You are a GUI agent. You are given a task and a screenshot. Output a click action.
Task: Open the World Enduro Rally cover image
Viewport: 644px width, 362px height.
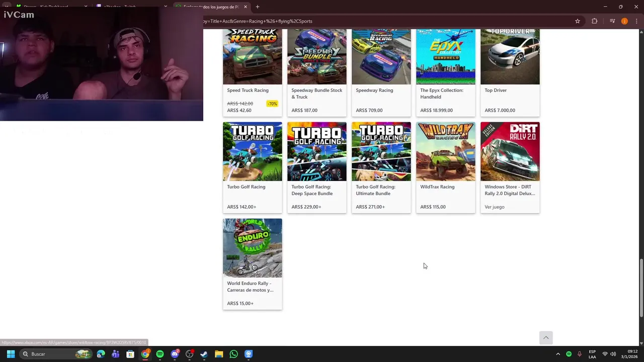tap(253, 248)
